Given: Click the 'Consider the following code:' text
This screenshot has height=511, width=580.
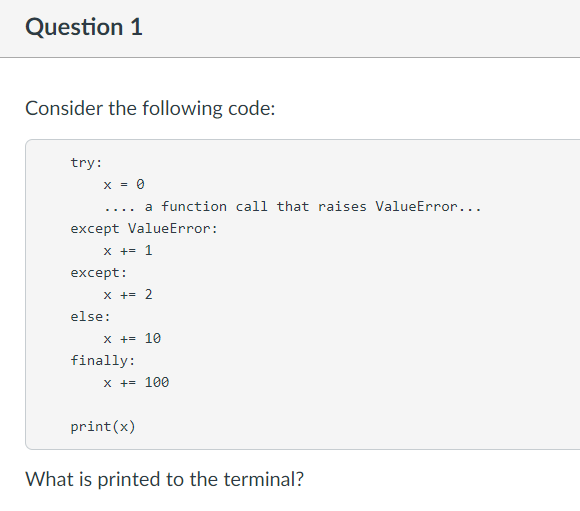Looking at the screenshot, I should point(150,109).
